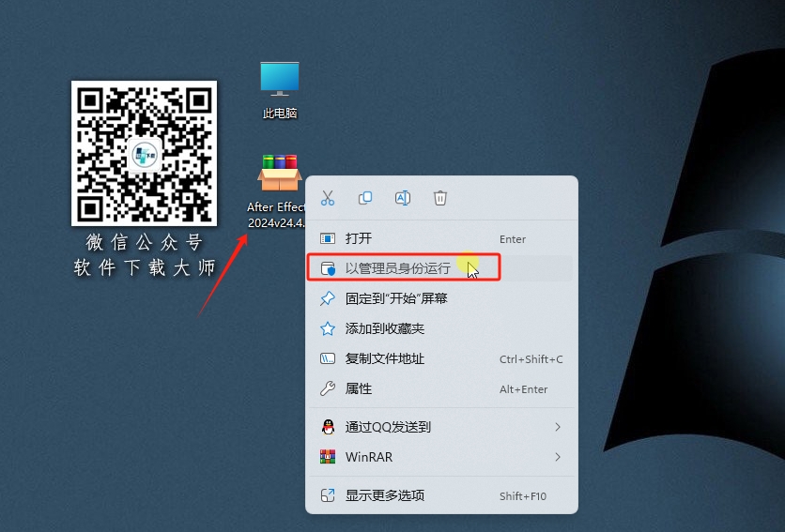This screenshot has width=785, height=532.
Task: Choose 添加到收藏夹 menu entry
Action: click(x=441, y=328)
